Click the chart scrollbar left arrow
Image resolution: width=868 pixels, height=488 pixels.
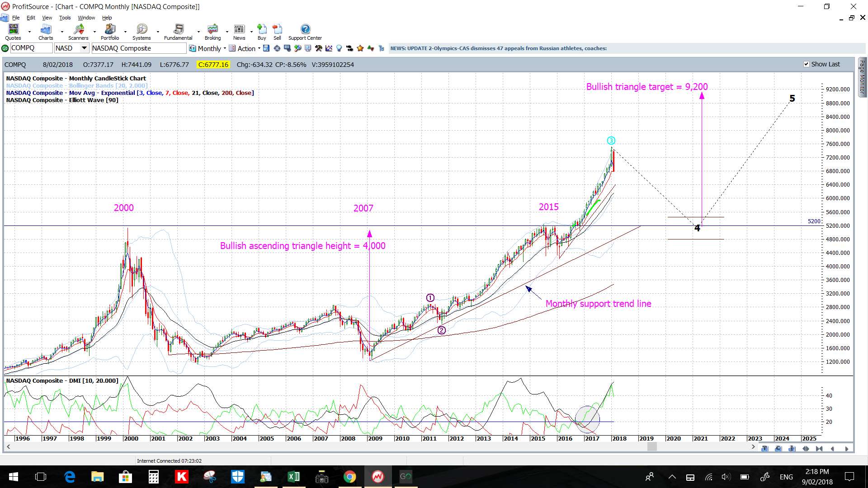click(x=9, y=447)
